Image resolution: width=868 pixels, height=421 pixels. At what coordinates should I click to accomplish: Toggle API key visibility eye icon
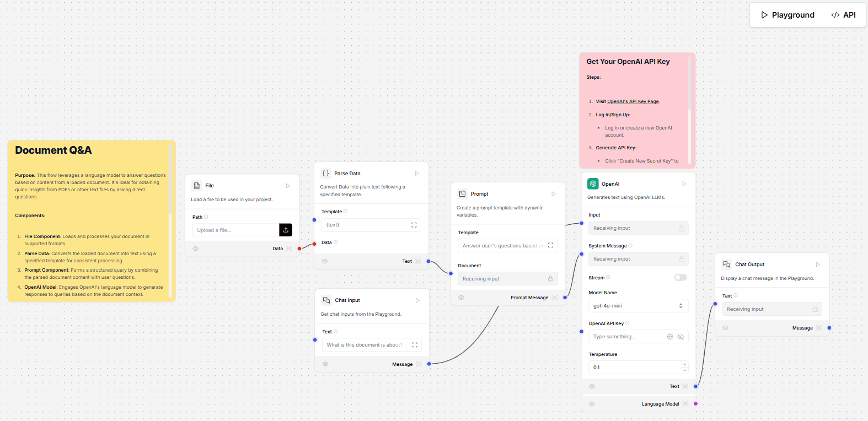(681, 337)
